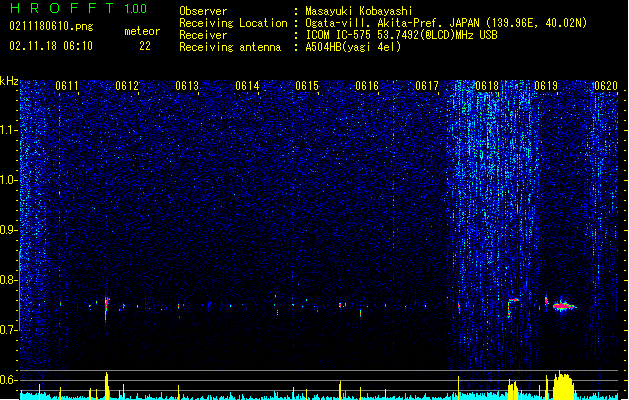
Task: Click the 0619 time marker
Action: (546, 86)
